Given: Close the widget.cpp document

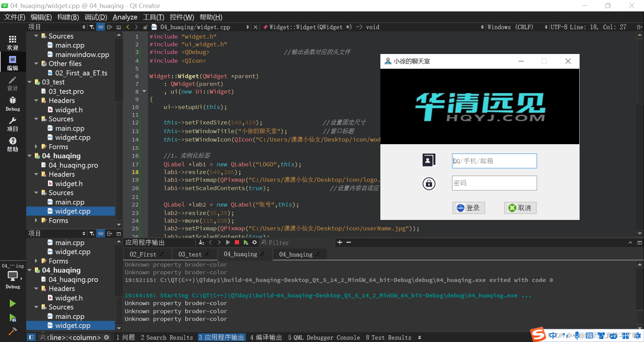Looking at the screenshot, I should (256, 27).
